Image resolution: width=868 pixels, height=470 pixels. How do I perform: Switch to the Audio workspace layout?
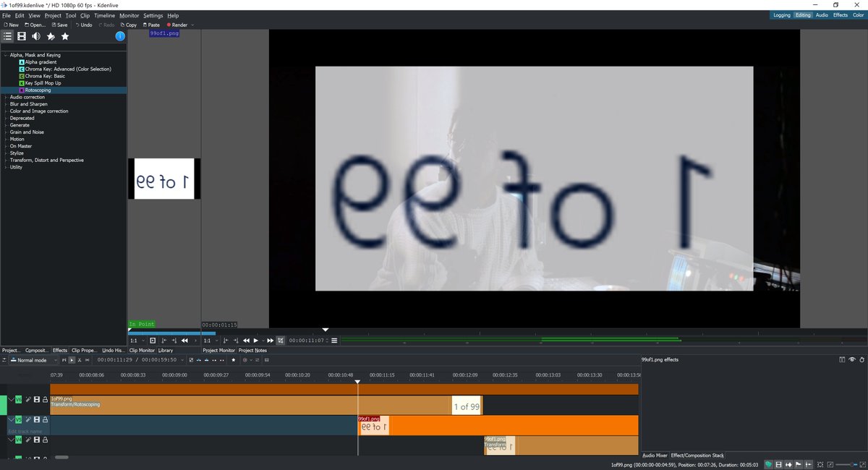click(822, 15)
